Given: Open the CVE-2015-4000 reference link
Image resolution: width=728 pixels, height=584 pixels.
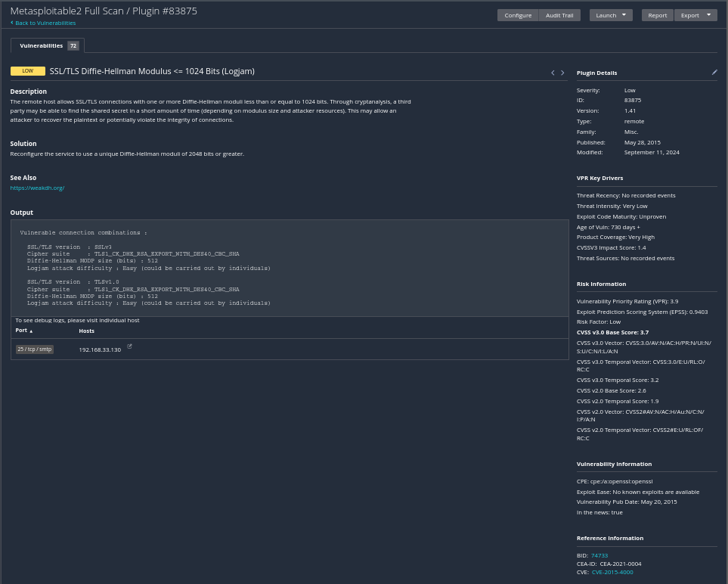Looking at the screenshot, I should [x=612, y=572].
